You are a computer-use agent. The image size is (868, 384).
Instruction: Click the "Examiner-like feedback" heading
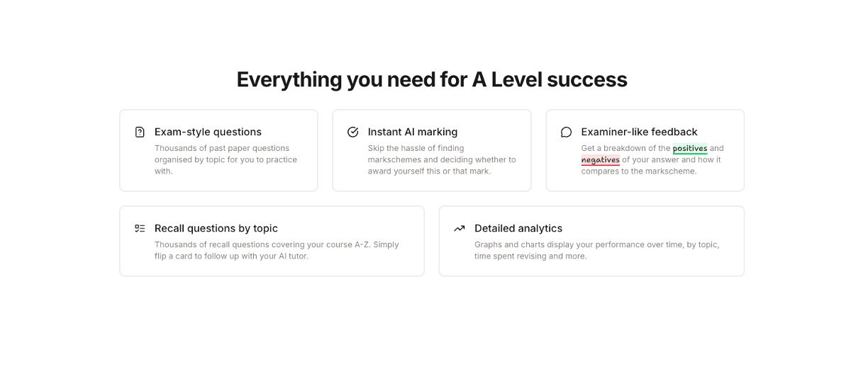coord(639,132)
